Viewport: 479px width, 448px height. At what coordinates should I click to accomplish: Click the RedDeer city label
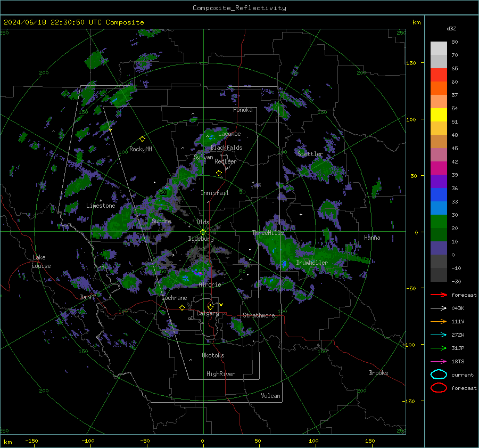pos(226,161)
